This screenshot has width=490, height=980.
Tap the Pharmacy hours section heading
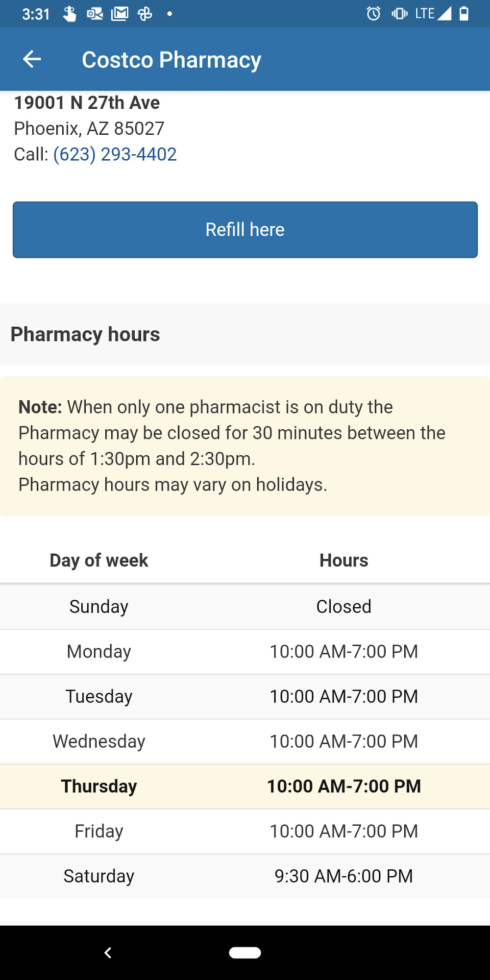pos(85,334)
